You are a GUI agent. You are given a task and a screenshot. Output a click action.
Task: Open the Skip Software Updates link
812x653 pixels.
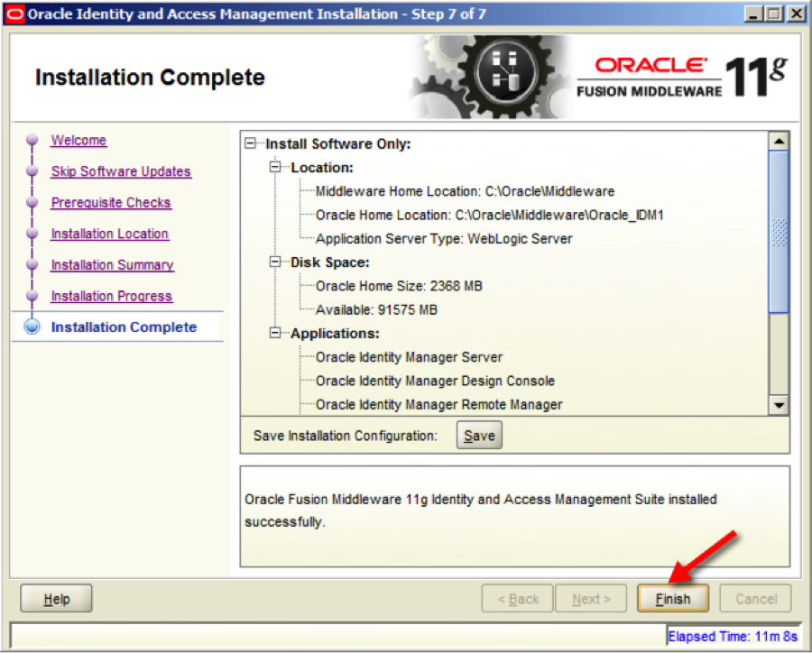pos(121,171)
